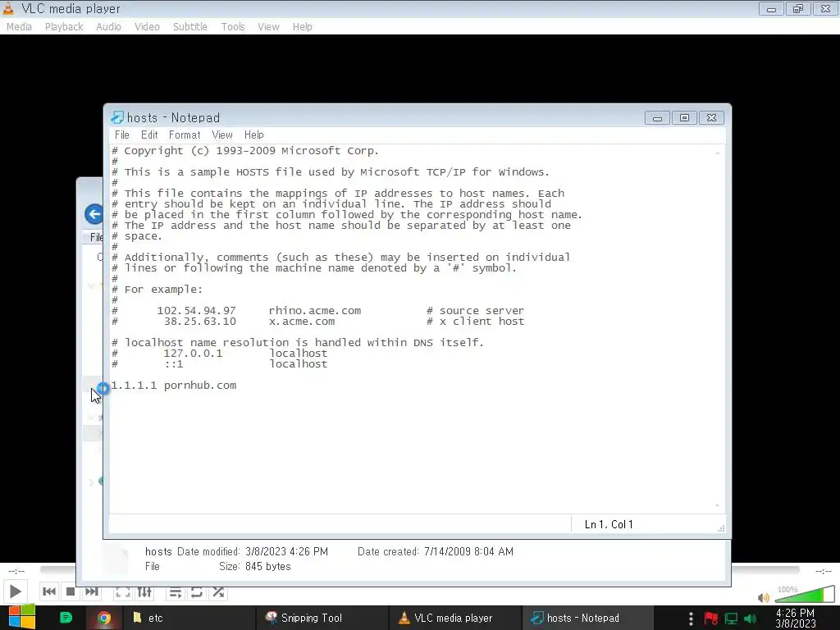The image size is (840, 630).
Task: Open Action Center red flag icon
Action: (711, 619)
